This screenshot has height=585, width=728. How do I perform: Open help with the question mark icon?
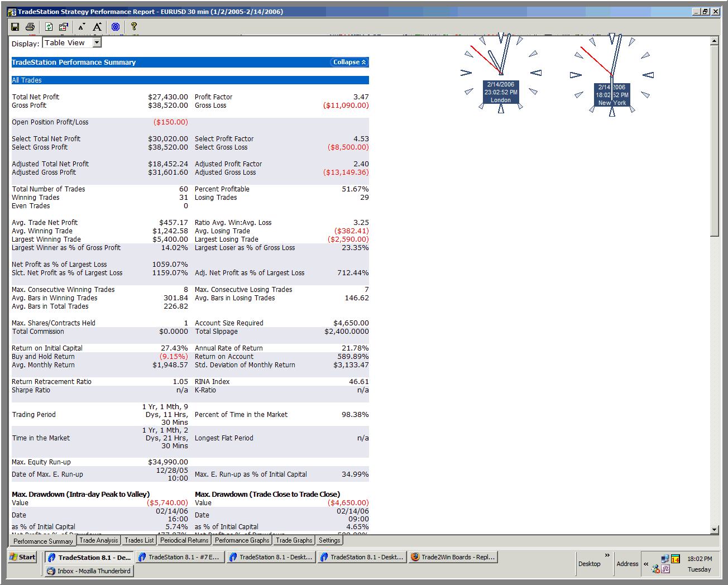coord(134,26)
